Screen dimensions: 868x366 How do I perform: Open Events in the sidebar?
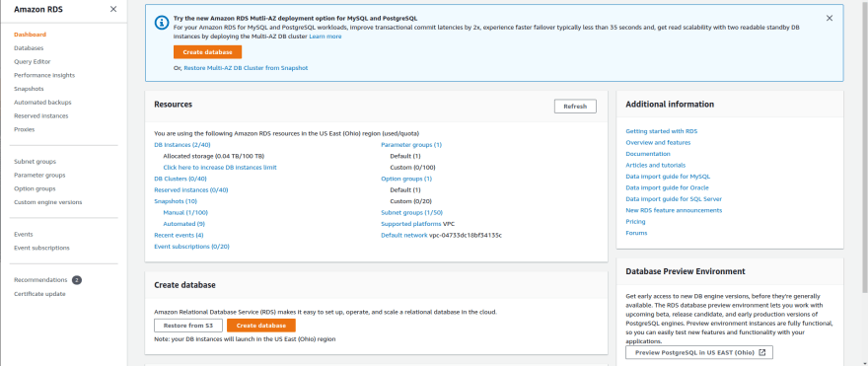pyautogui.click(x=24, y=234)
